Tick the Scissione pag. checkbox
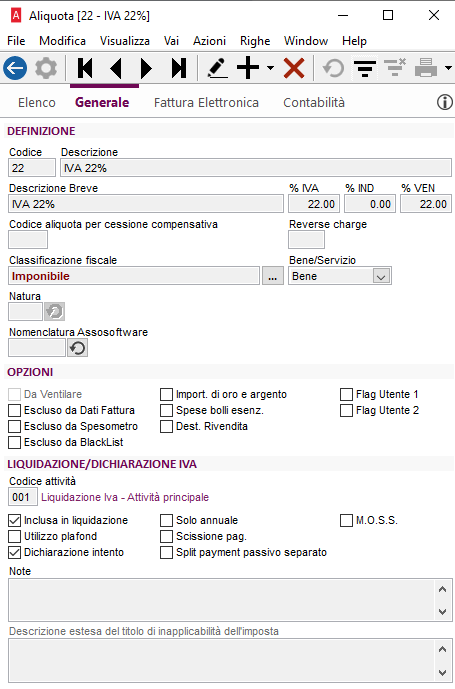The height and width of the screenshot is (689, 455). coord(166,537)
